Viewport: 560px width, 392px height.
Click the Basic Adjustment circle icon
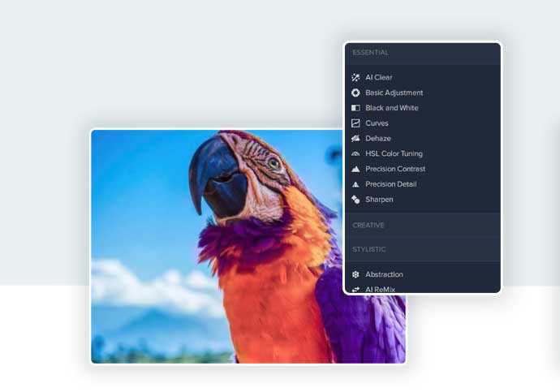click(355, 93)
